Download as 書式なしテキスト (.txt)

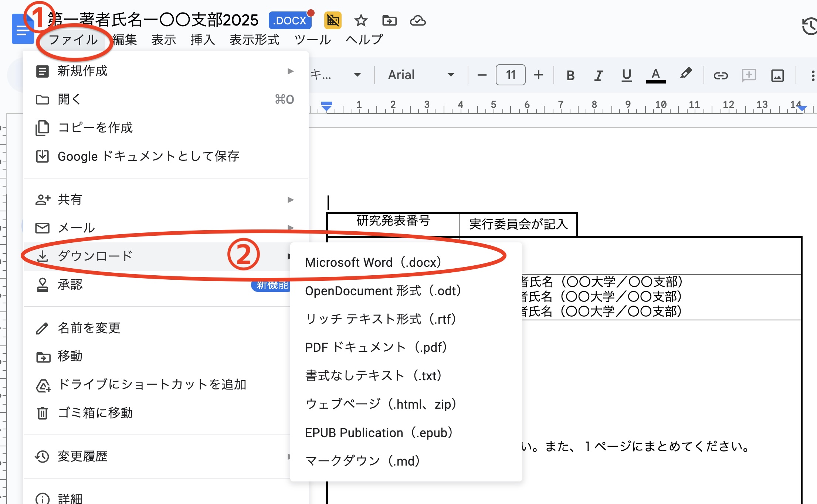click(406, 376)
